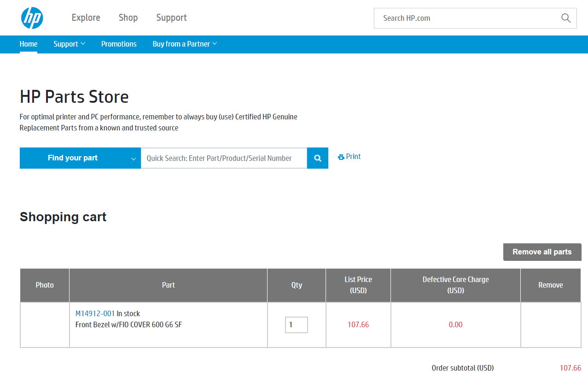Image resolution: width=588 pixels, height=377 pixels.
Task: Open the Shop menu
Action: pyautogui.click(x=128, y=18)
